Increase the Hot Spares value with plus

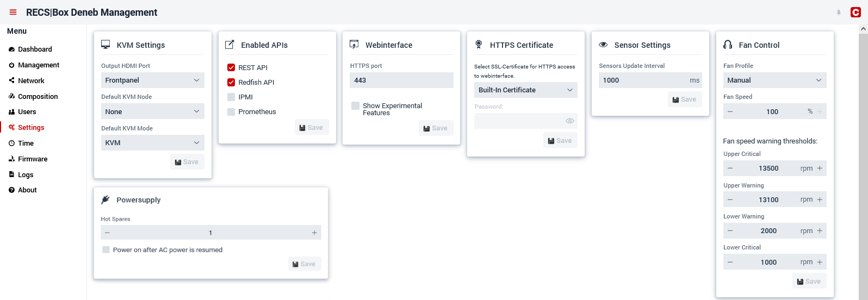click(x=314, y=233)
